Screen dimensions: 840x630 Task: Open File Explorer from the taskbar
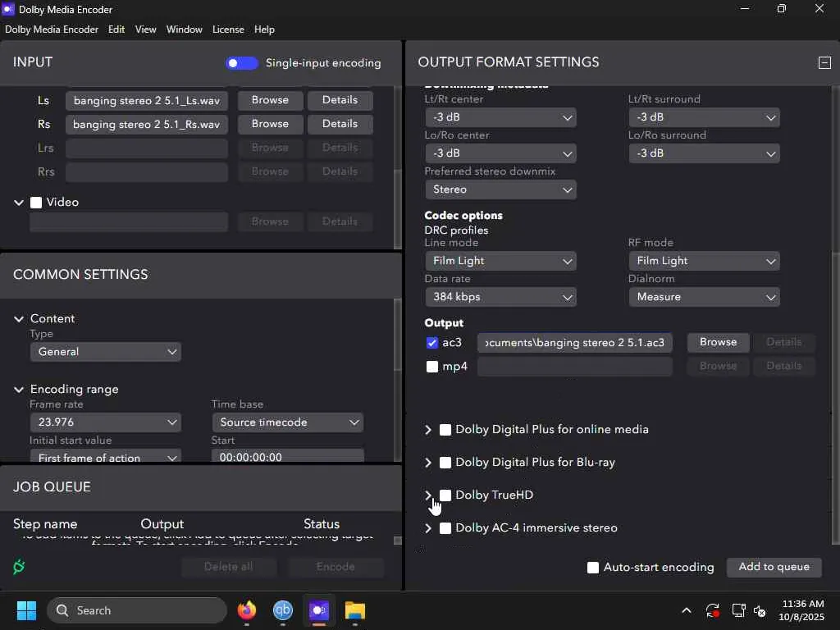(x=354, y=610)
